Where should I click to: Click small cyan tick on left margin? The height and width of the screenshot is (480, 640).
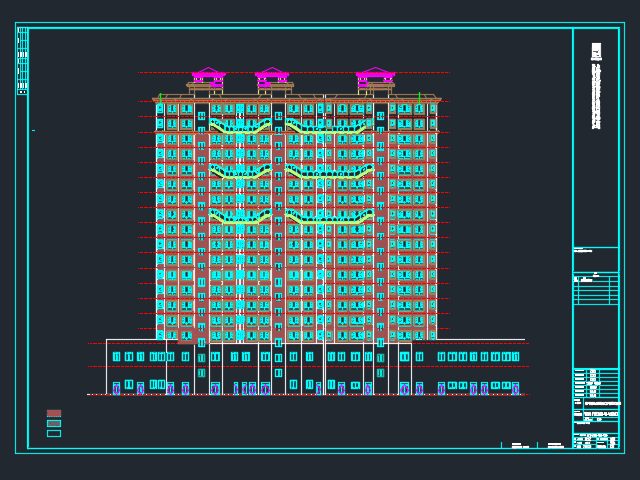click(x=33, y=130)
